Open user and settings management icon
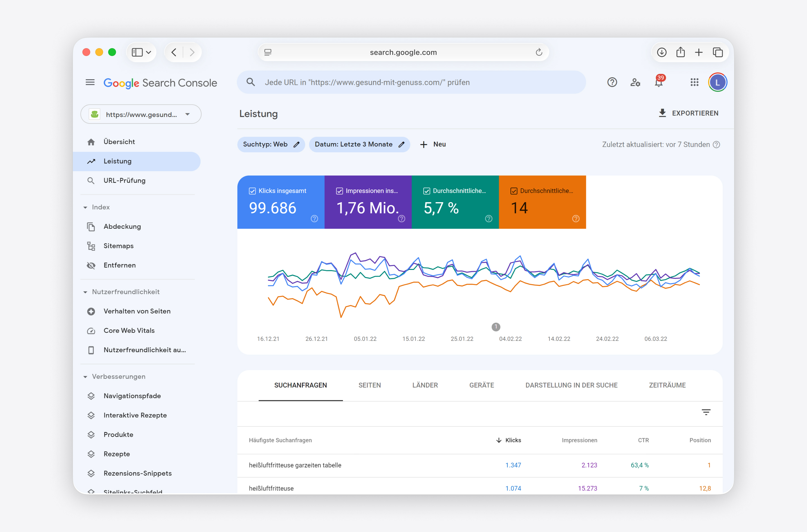 coord(635,82)
